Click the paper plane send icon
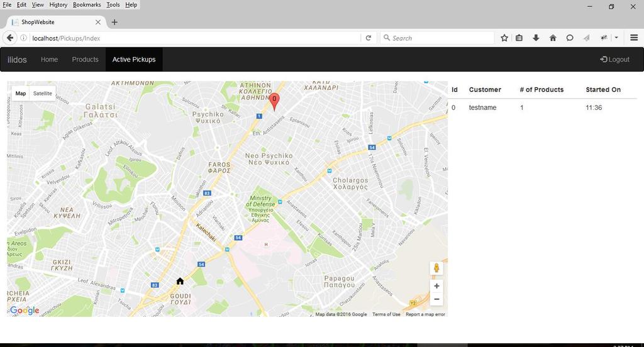The image size is (644, 347). point(587,38)
